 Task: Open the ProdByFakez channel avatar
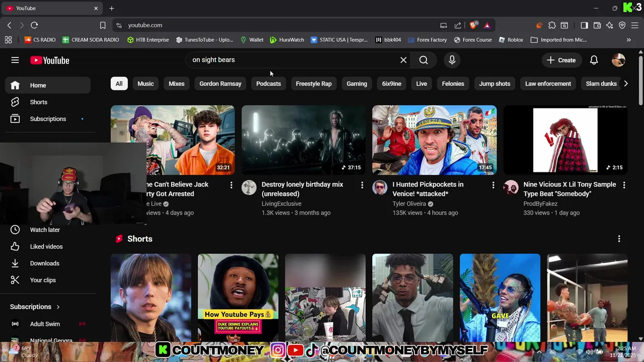pyautogui.click(x=511, y=188)
